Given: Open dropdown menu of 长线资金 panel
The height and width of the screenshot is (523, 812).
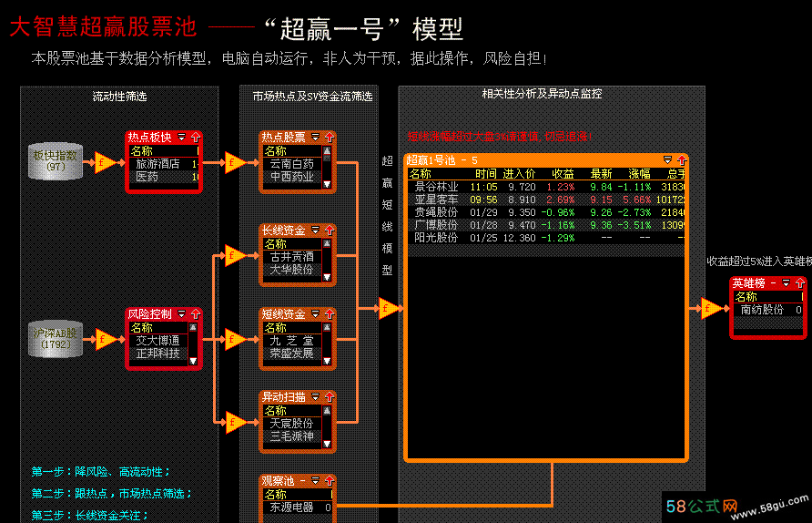Looking at the screenshot, I should coord(315,231).
